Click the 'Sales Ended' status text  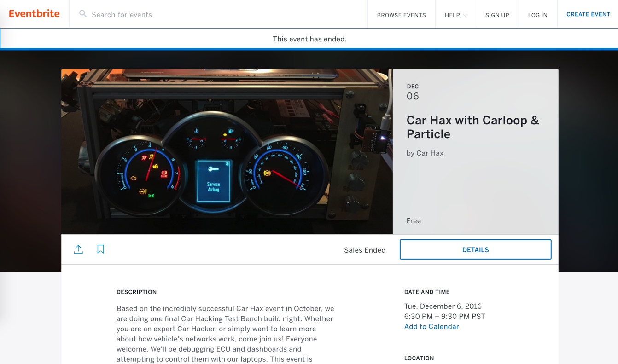point(365,250)
